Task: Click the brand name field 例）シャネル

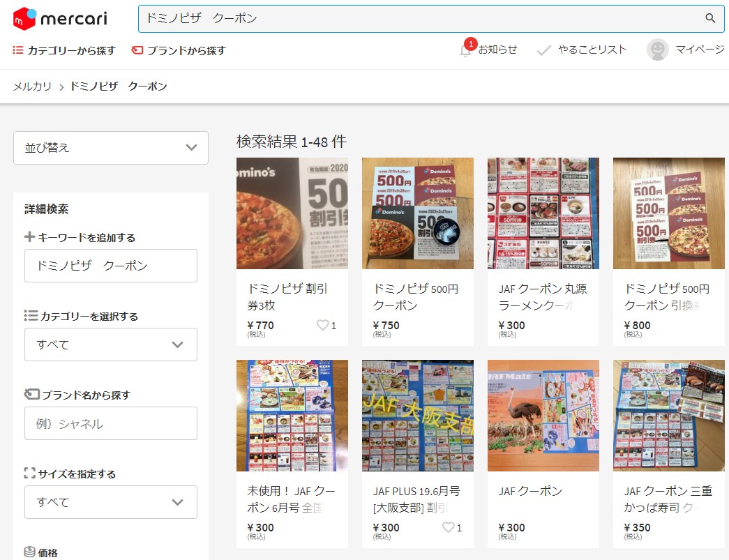Action: tap(111, 423)
